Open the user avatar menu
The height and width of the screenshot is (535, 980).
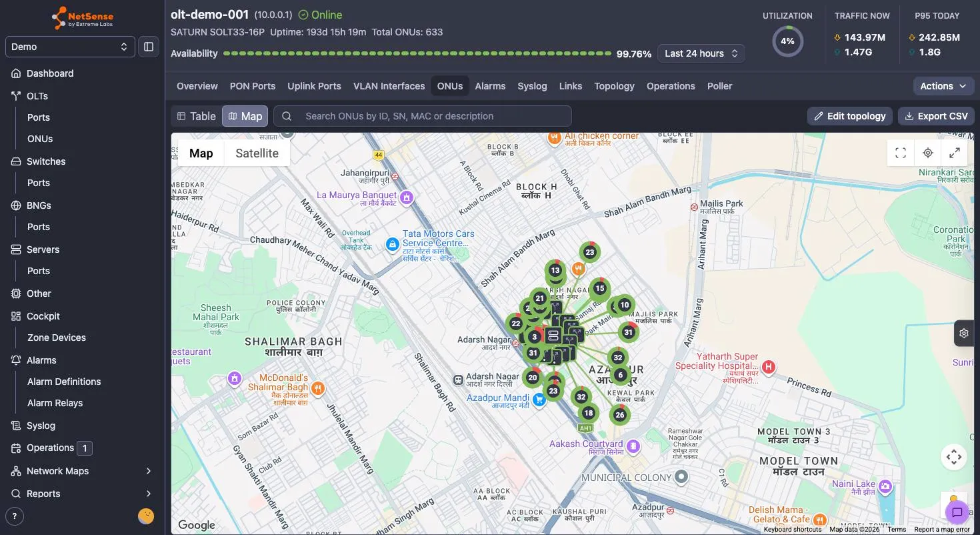pos(146,516)
